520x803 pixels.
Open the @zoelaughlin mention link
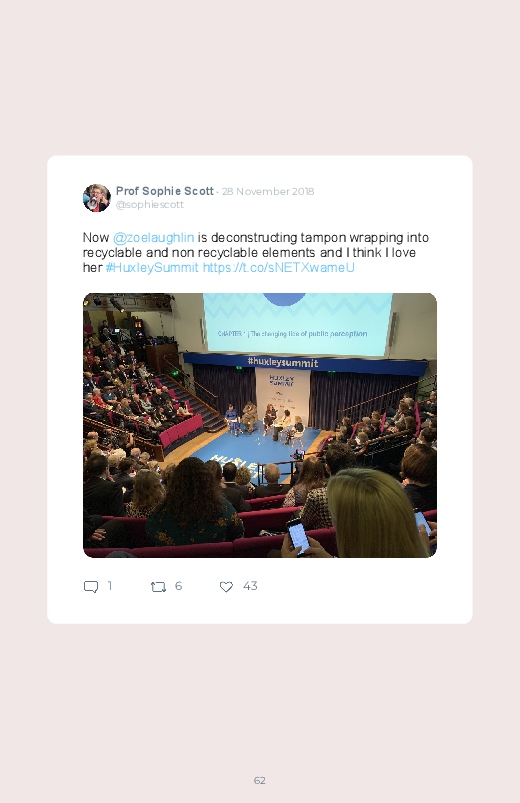pyautogui.click(x=153, y=238)
